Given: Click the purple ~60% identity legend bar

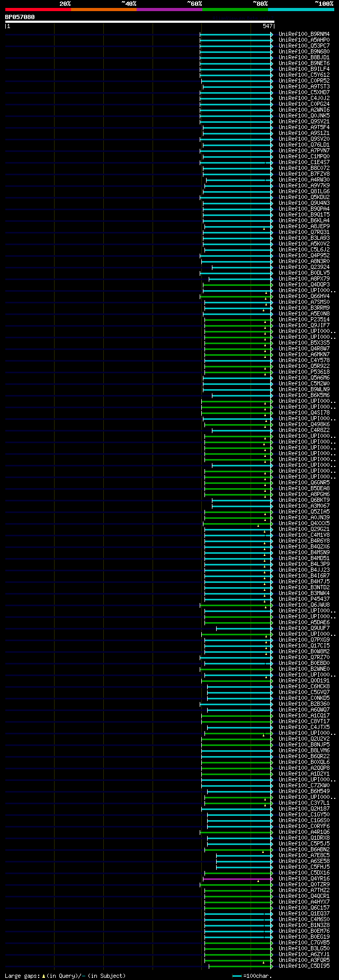Looking at the screenshot, I should click(169, 10).
